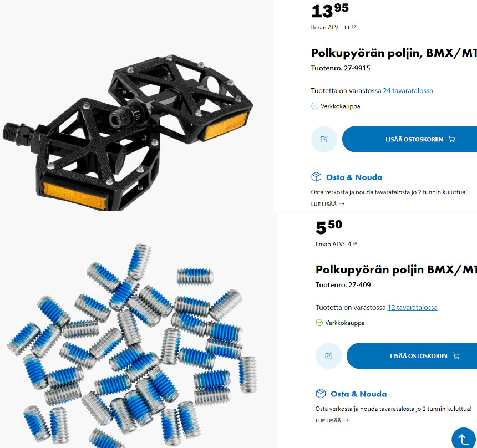The height and width of the screenshot is (448, 477).
Task: Click the green Verkkokauppa checkmark for pins
Action: (x=319, y=323)
